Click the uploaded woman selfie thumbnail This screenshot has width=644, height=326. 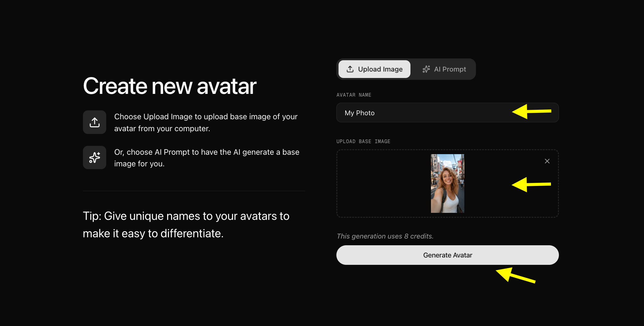(447, 183)
